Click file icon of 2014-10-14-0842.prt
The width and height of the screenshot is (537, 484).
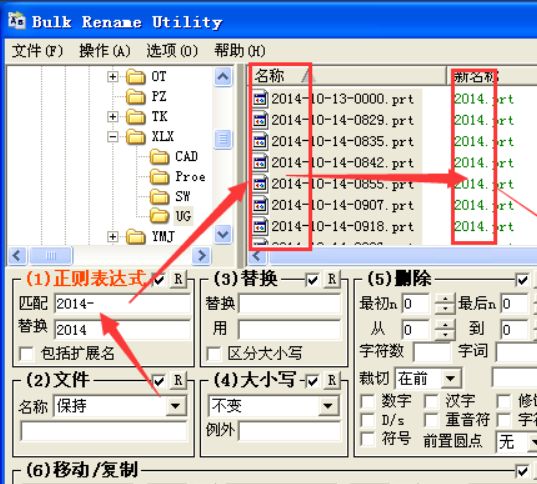(260, 163)
